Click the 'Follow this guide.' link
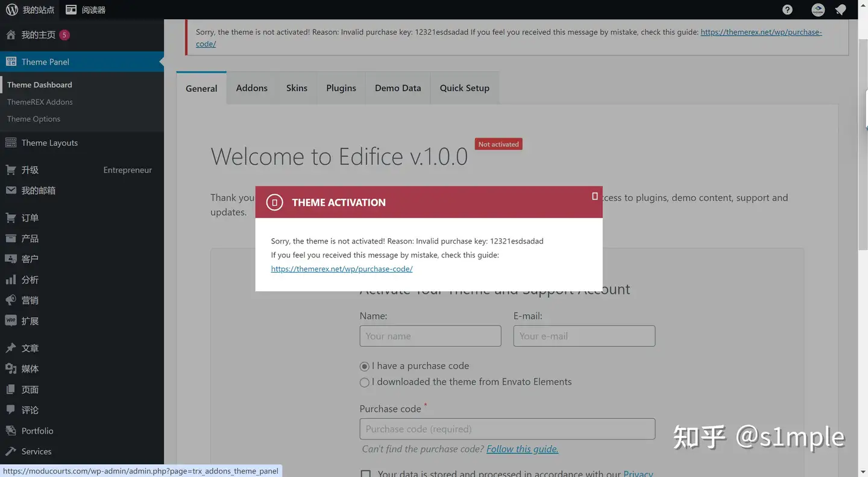The width and height of the screenshot is (868, 477). point(523,449)
